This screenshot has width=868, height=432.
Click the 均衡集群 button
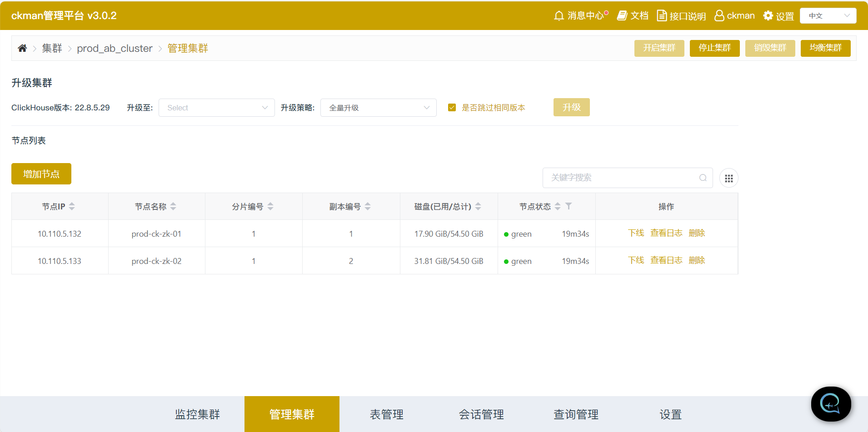[x=826, y=48]
